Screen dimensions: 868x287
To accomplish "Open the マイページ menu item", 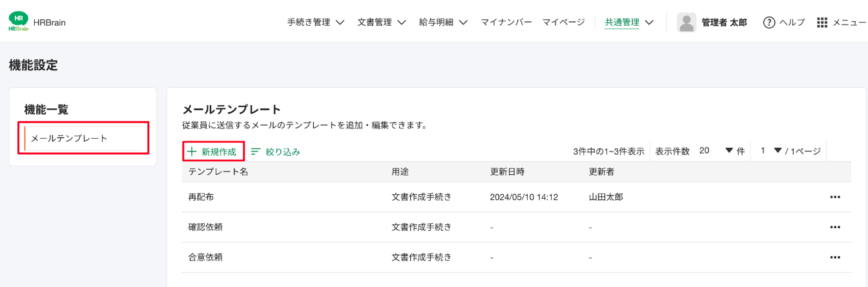I will tap(563, 23).
